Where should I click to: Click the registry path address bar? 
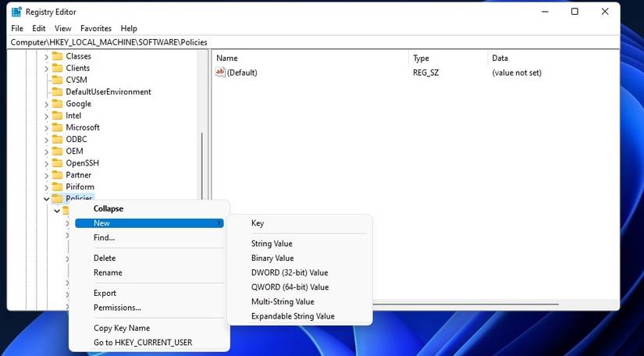pyautogui.click(x=313, y=42)
